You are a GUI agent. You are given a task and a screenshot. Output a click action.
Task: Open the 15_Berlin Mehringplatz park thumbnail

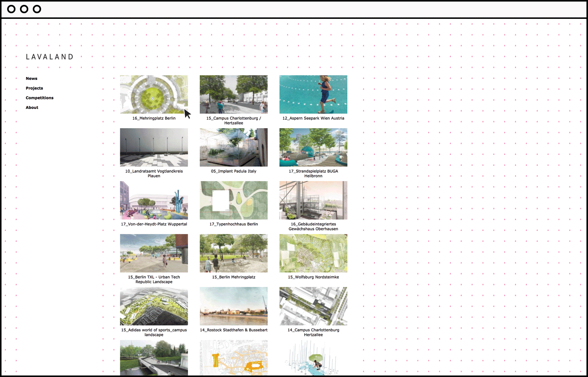click(x=234, y=253)
